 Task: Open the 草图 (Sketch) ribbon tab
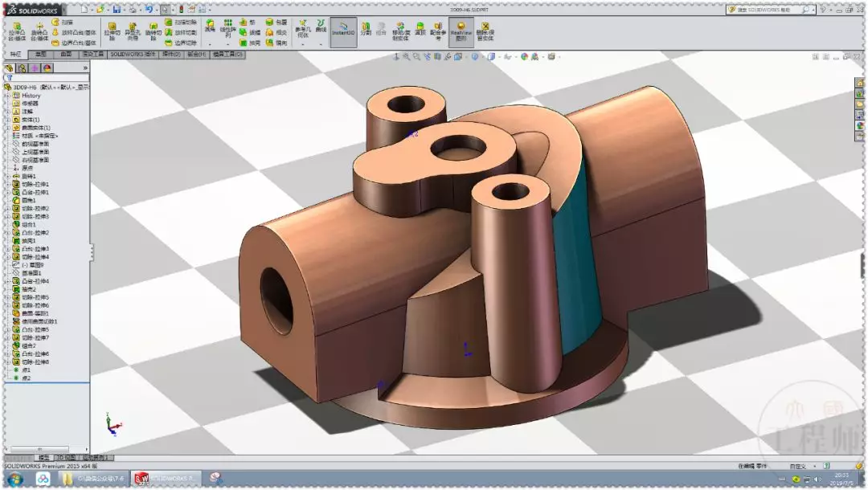40,55
